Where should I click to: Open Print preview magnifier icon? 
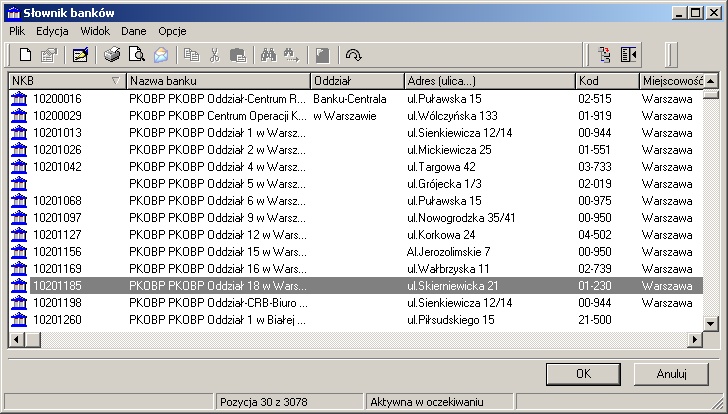(136, 55)
